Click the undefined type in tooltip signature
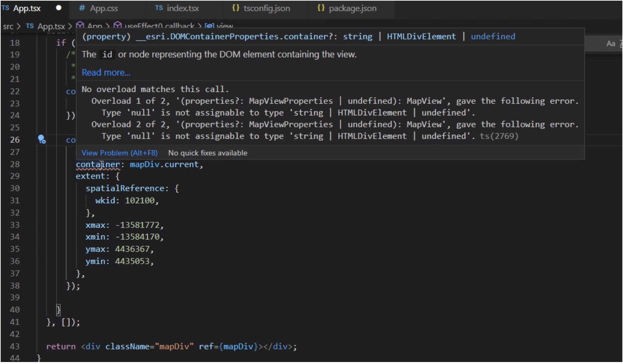Image resolution: width=623 pixels, height=364 pixels. tap(493, 37)
